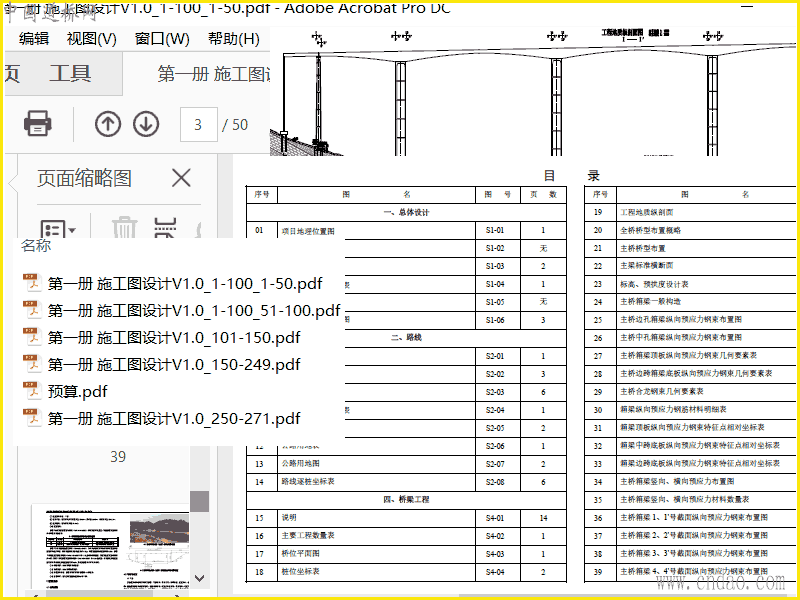Click entry 工程地质纵剖面

[x=647, y=212]
